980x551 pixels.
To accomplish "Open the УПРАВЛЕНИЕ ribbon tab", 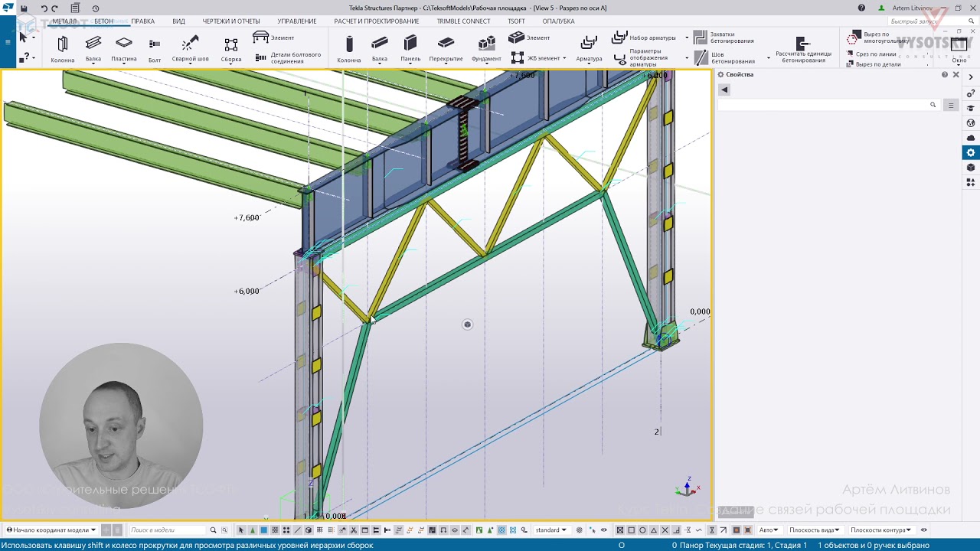I will [x=297, y=21].
